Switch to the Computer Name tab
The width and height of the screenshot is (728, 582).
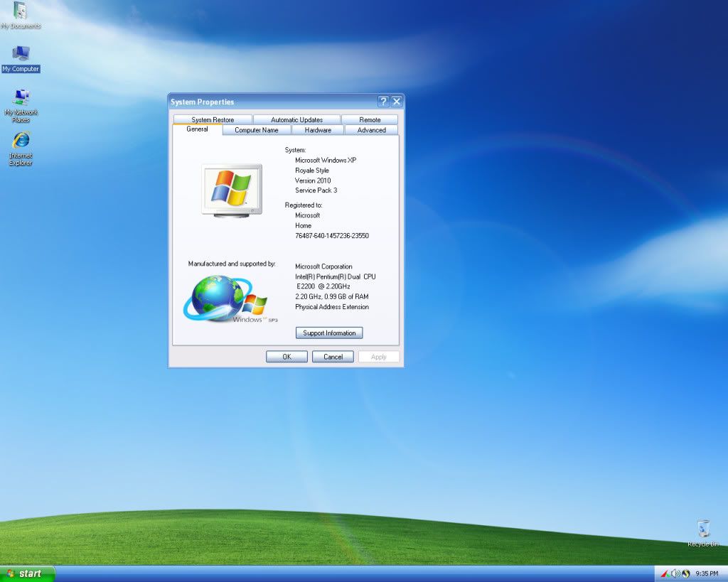[x=257, y=130]
